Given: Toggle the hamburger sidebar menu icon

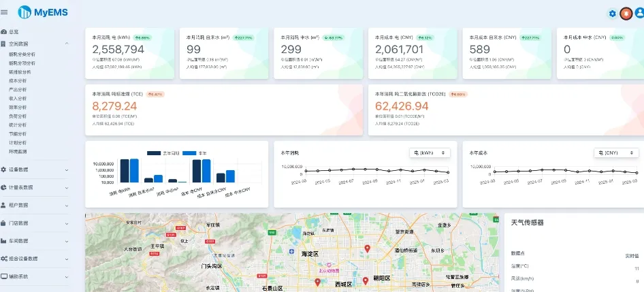Looking at the screenshot, I should click(4, 12).
